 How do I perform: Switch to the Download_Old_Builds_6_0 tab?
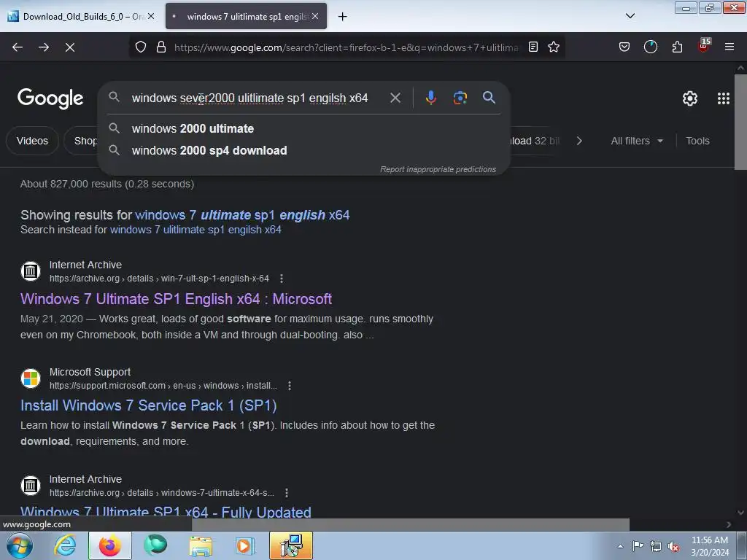(82, 16)
